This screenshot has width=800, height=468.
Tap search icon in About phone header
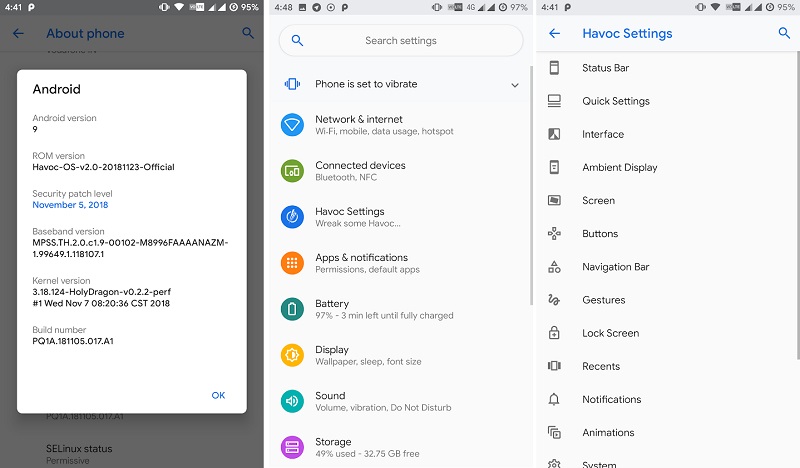248,33
